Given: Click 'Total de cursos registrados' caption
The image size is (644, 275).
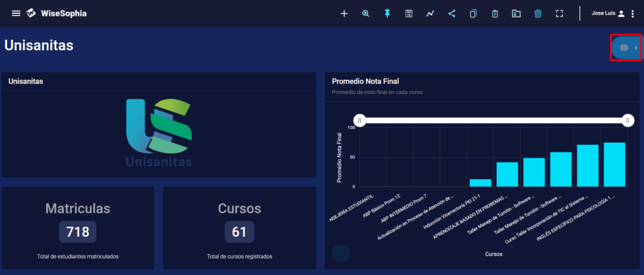Looking at the screenshot, I should point(240,257).
